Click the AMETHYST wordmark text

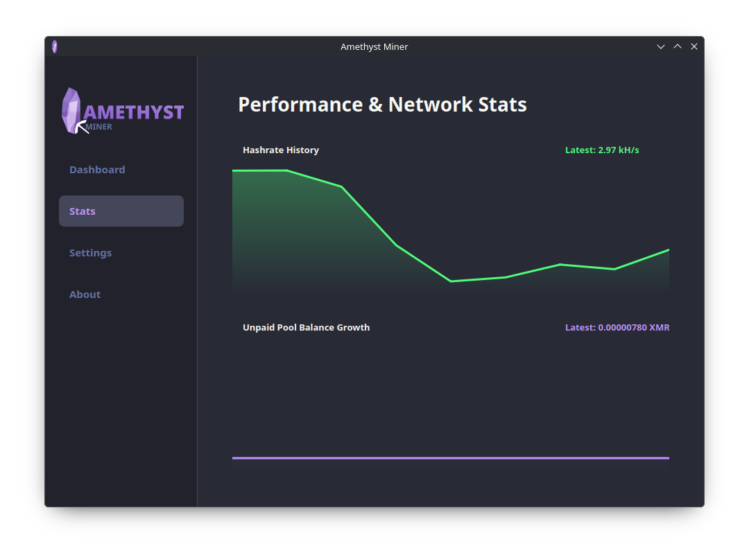134,113
